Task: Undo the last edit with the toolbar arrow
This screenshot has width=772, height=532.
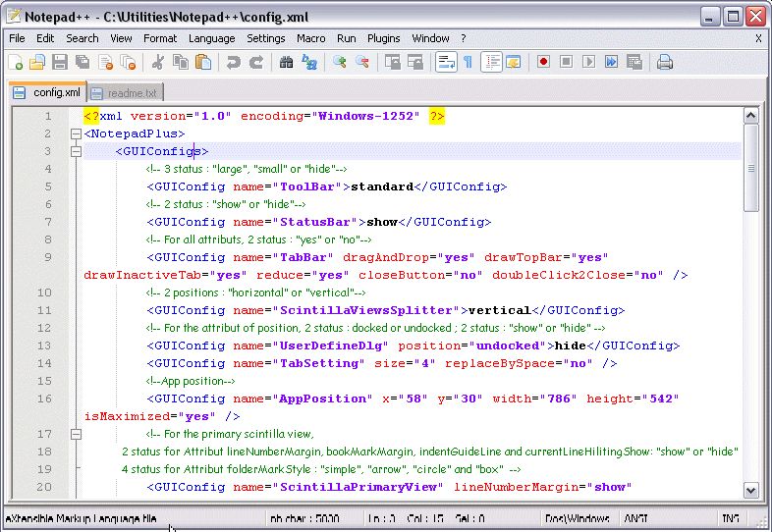Action: pyautogui.click(x=234, y=63)
